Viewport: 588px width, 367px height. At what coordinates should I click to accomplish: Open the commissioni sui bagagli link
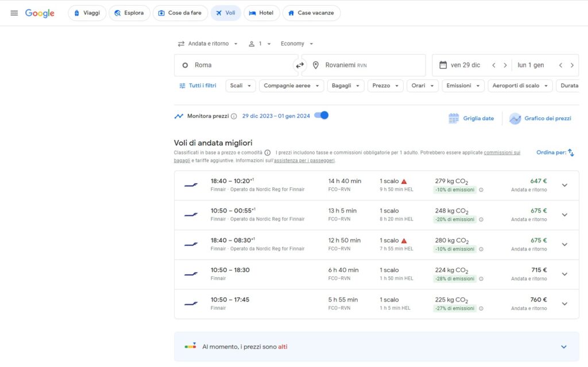click(502, 153)
